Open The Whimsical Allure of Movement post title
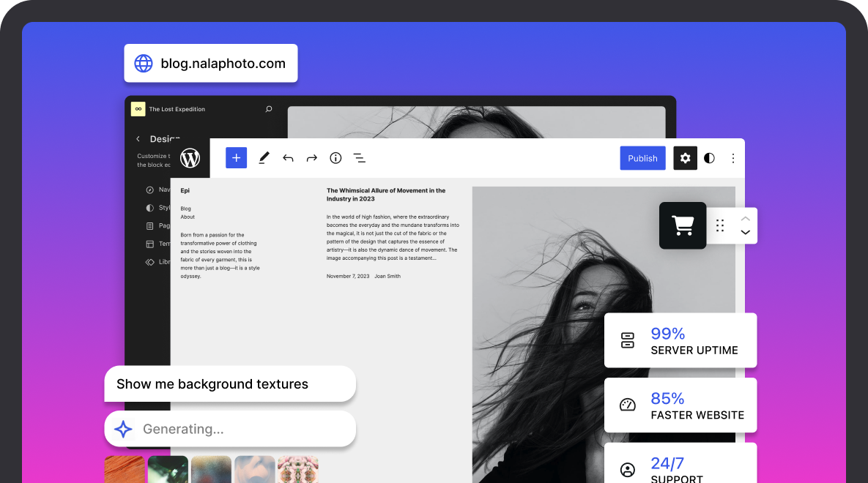The width and height of the screenshot is (868, 483). pyautogui.click(x=385, y=195)
